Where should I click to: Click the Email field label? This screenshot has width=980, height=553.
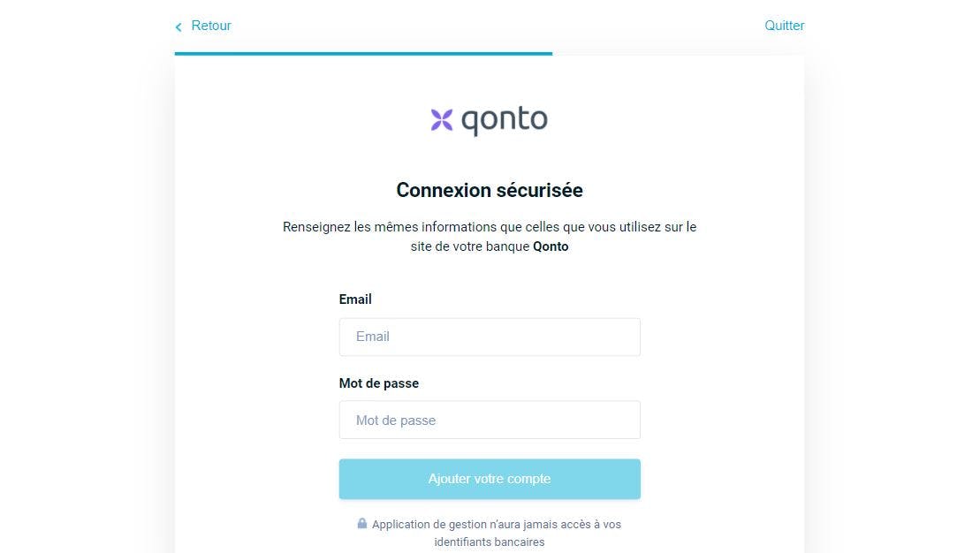pos(355,299)
